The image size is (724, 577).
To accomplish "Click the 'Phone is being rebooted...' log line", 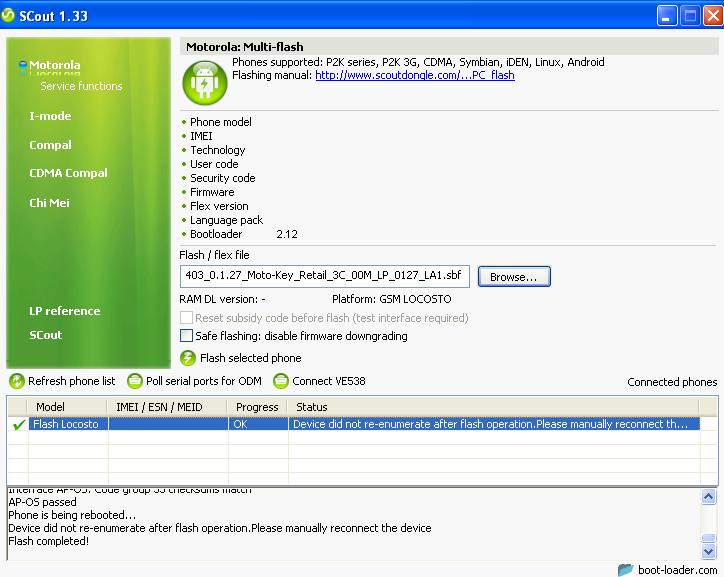I will (x=72, y=515).
